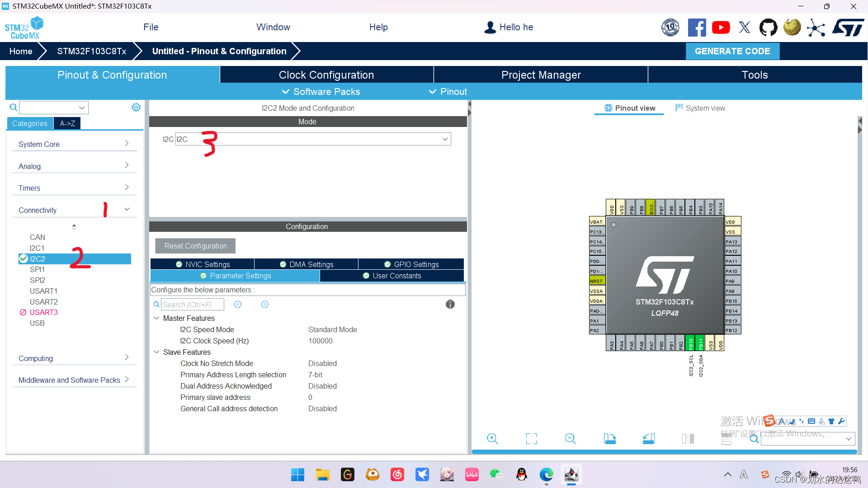
Task: Click the PC13 pin on chip
Action: pyautogui.click(x=597, y=232)
